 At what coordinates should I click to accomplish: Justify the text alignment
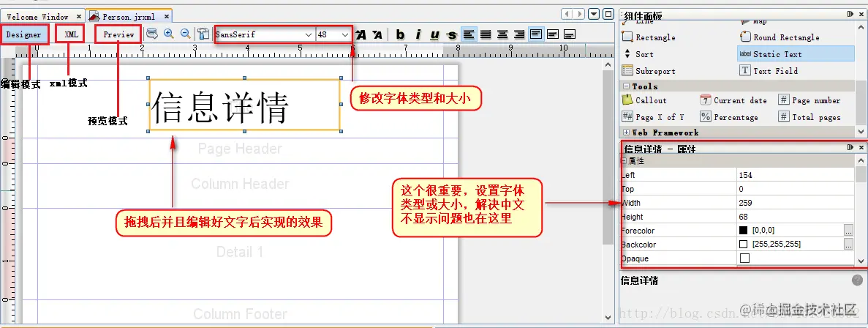coord(486,34)
